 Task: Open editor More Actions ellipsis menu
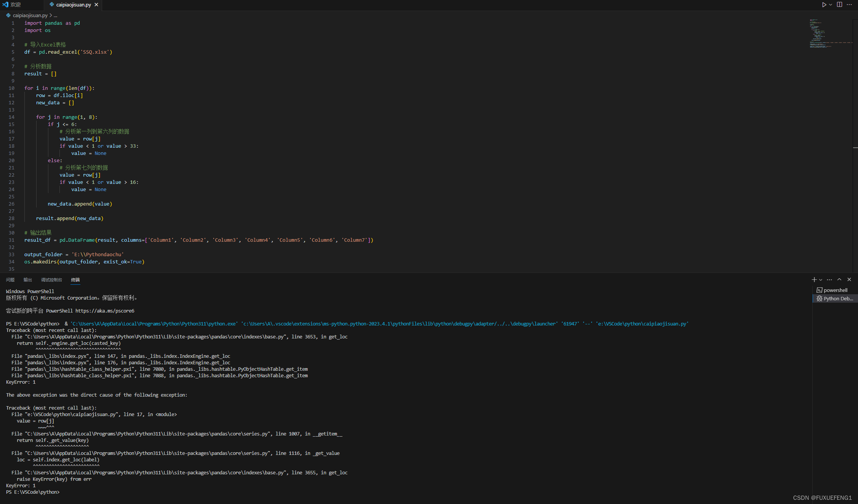[849, 5]
